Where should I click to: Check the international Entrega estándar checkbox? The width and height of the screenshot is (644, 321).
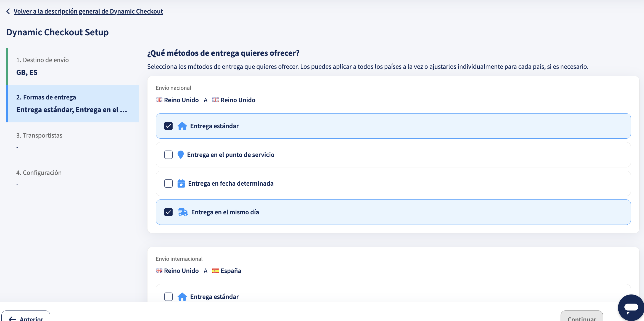click(168, 297)
